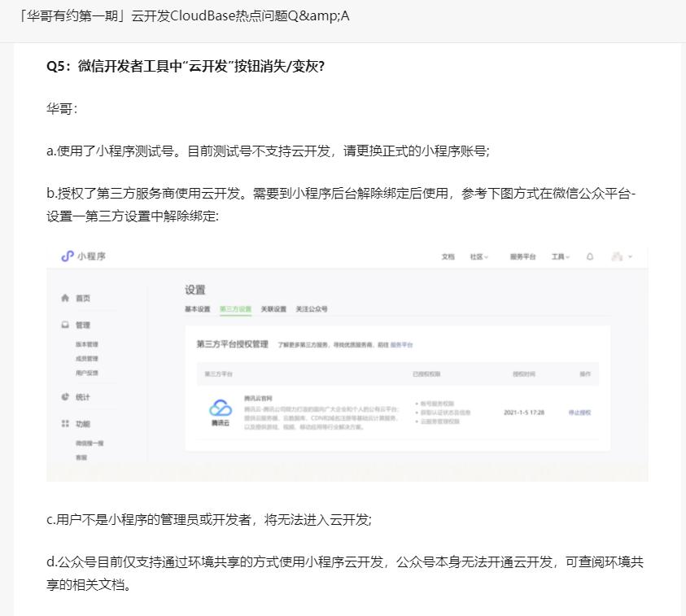Click the notification bell icon
Screen dimensions: 686x616
tap(590, 257)
